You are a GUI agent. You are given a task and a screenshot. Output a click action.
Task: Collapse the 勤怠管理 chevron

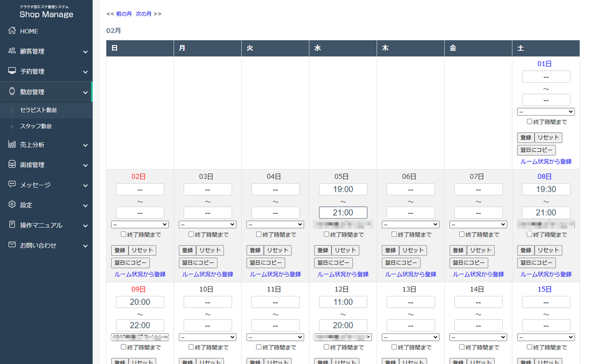[85, 92]
